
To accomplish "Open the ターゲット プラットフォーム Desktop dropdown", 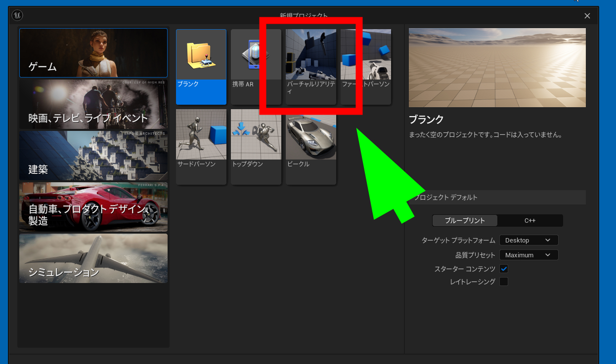I will pyautogui.click(x=528, y=241).
